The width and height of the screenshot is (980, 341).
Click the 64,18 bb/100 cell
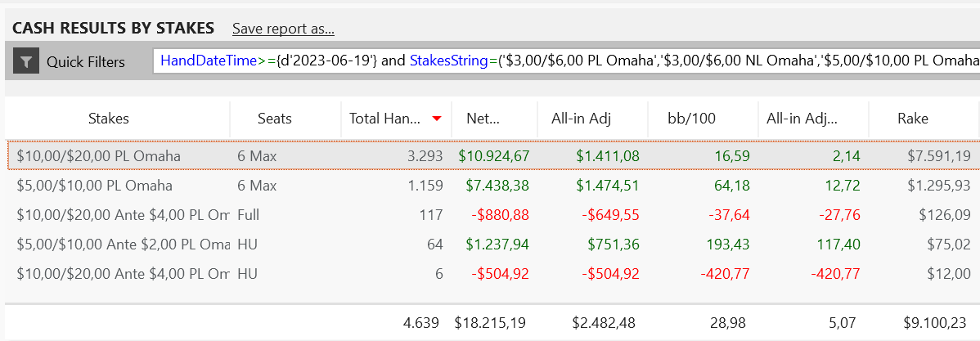pyautogui.click(x=732, y=186)
